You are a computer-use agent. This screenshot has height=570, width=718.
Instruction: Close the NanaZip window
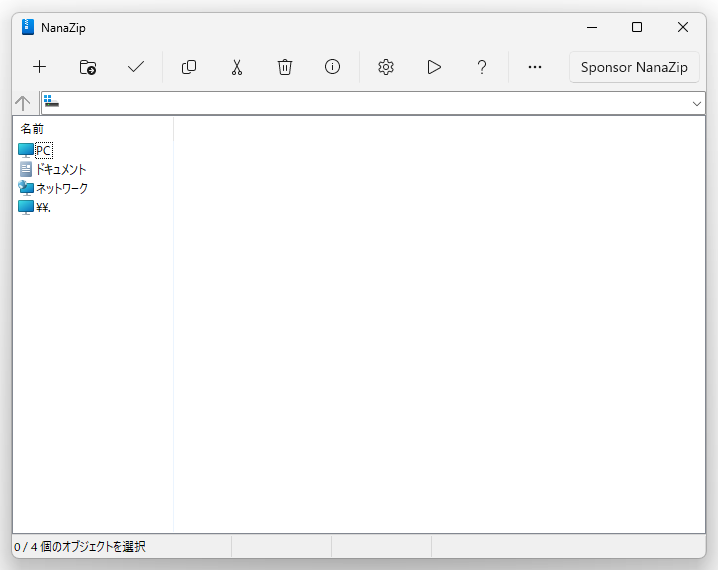683,27
